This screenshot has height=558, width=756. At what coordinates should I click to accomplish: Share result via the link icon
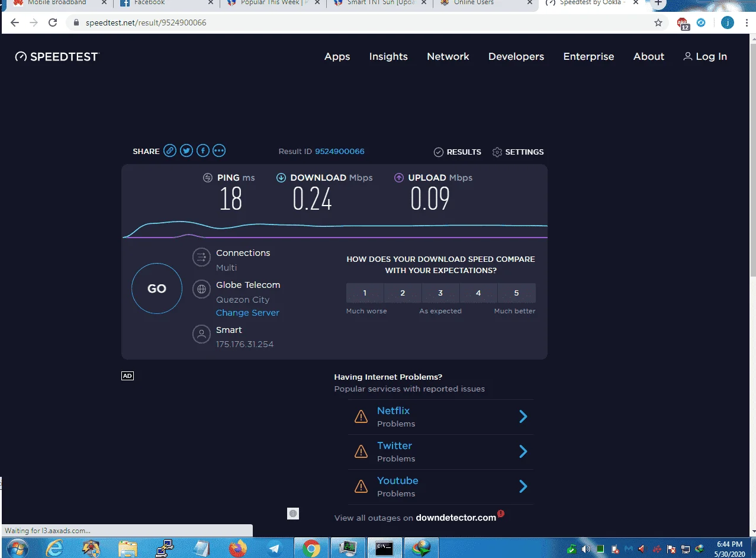tap(170, 151)
